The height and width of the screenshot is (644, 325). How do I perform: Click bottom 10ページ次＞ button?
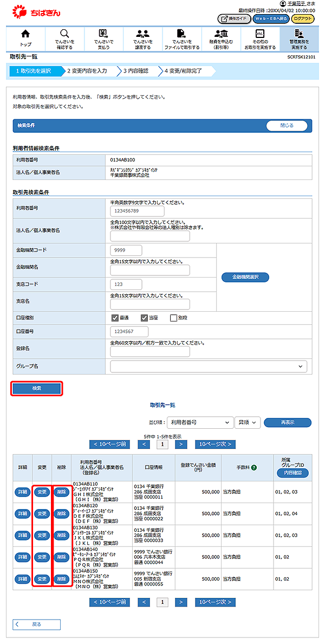click(215, 602)
